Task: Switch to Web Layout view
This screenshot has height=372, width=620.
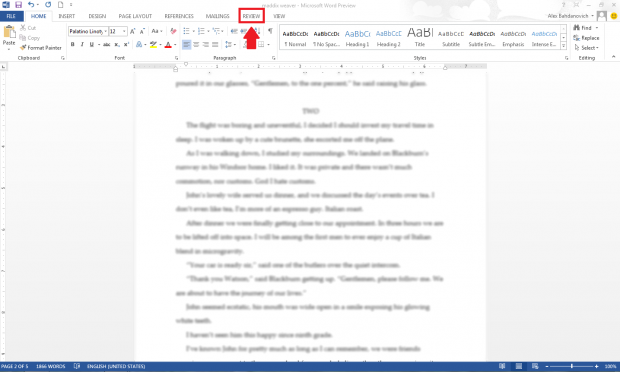Action: click(x=535, y=366)
